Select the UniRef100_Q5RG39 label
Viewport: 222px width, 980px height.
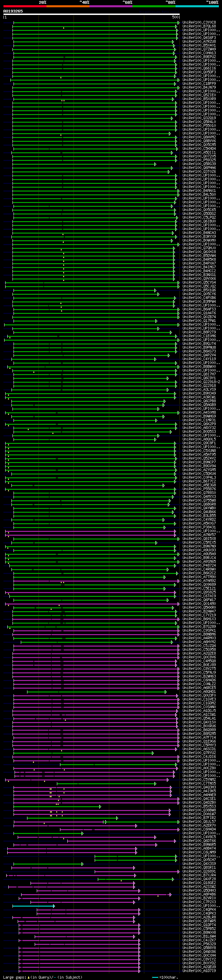point(199,164)
